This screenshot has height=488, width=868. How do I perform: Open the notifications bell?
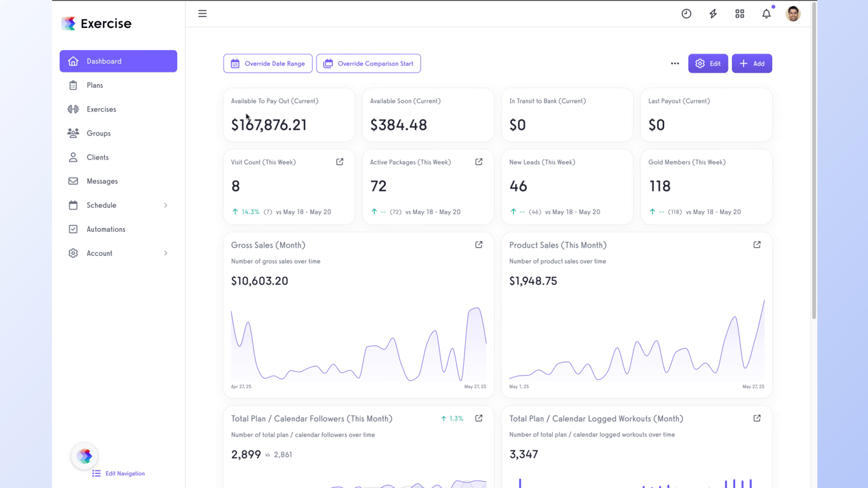pyautogui.click(x=766, y=13)
